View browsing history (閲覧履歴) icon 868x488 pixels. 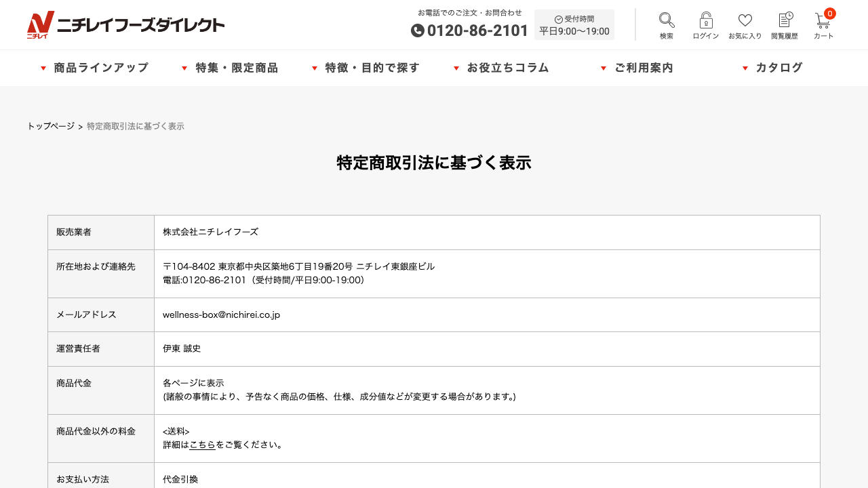[x=785, y=20]
